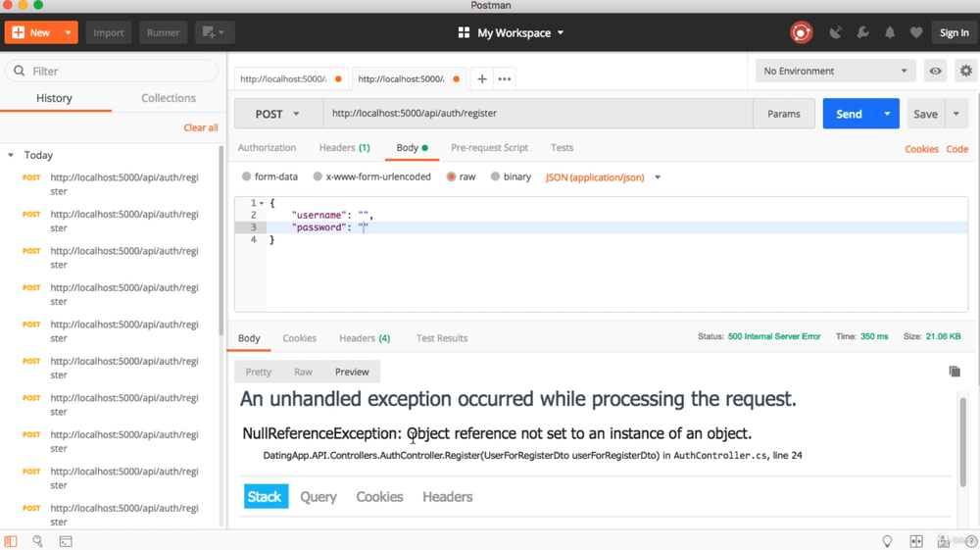Open environment quick look eye icon
The image size is (980, 550).
point(936,71)
